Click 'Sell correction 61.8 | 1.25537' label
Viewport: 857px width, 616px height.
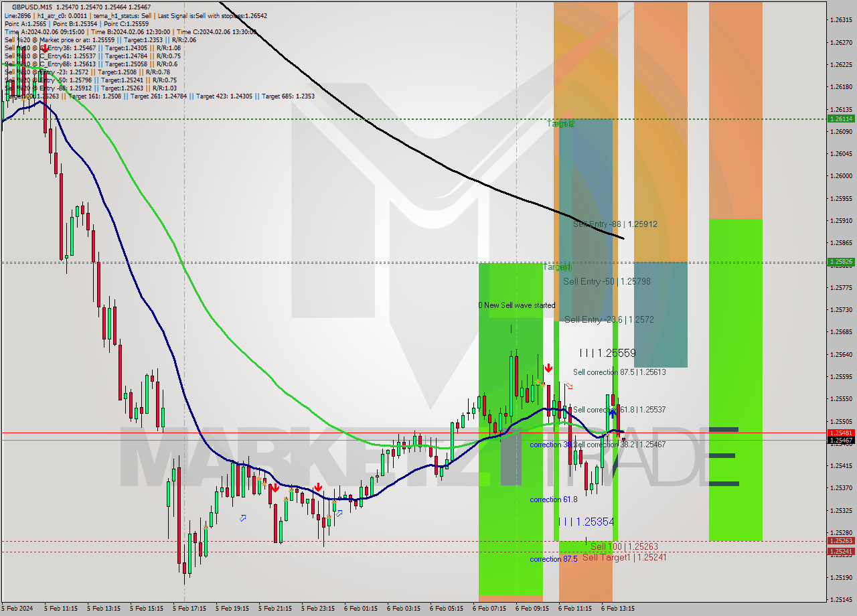(619, 410)
